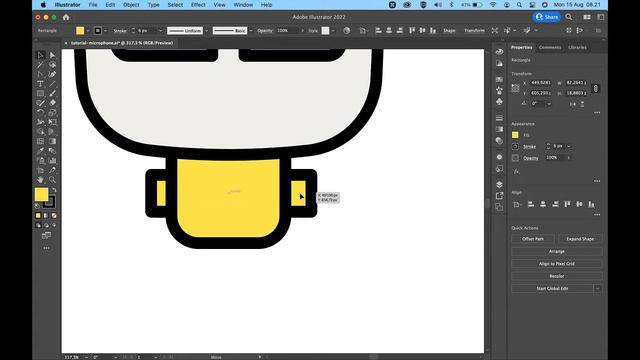
Task: Show more options in the Transform section
Action: pyautogui.click(x=597, y=113)
